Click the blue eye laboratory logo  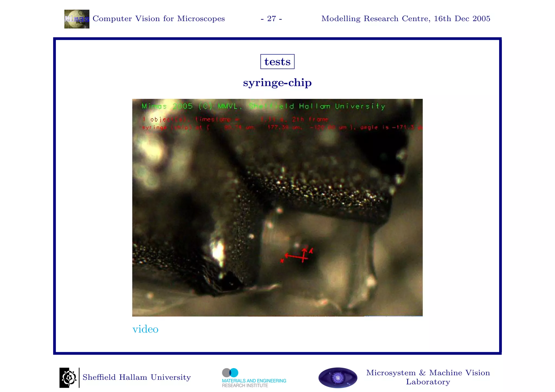click(338, 378)
